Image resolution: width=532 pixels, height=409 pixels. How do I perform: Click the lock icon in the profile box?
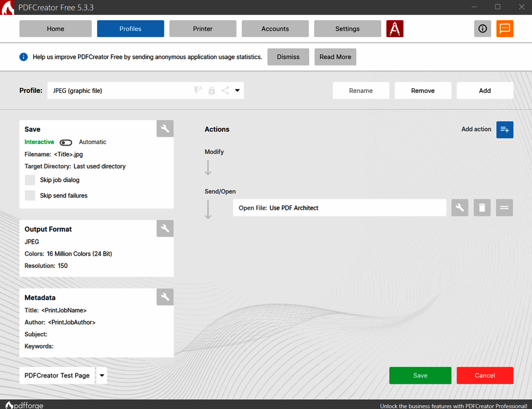pyautogui.click(x=212, y=90)
